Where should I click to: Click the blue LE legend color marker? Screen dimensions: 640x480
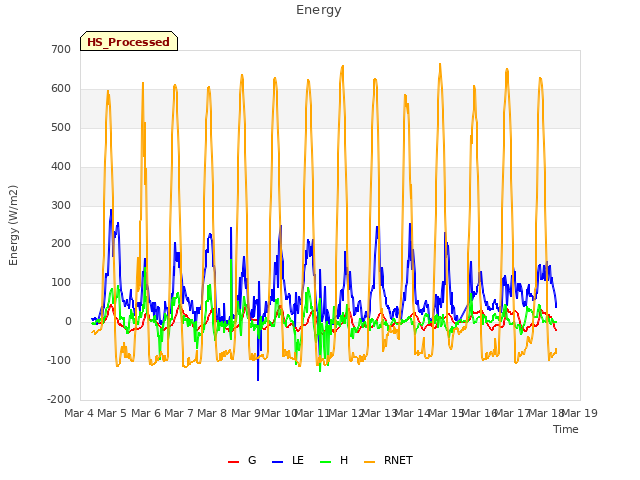(277, 462)
